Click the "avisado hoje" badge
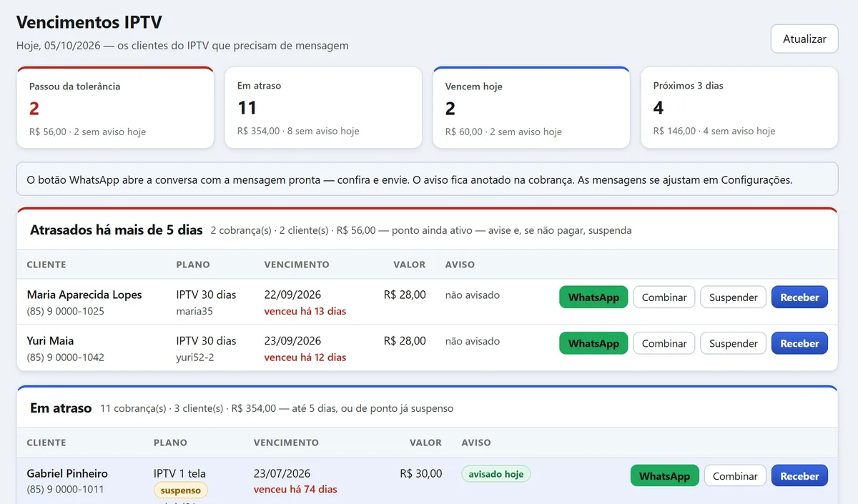Screen dimensions: 858x504 496,474
